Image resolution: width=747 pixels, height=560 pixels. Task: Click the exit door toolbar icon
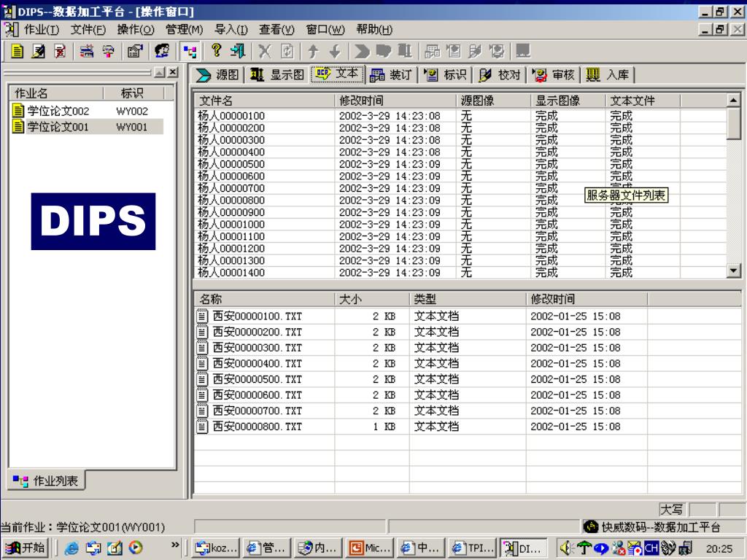tap(237, 51)
